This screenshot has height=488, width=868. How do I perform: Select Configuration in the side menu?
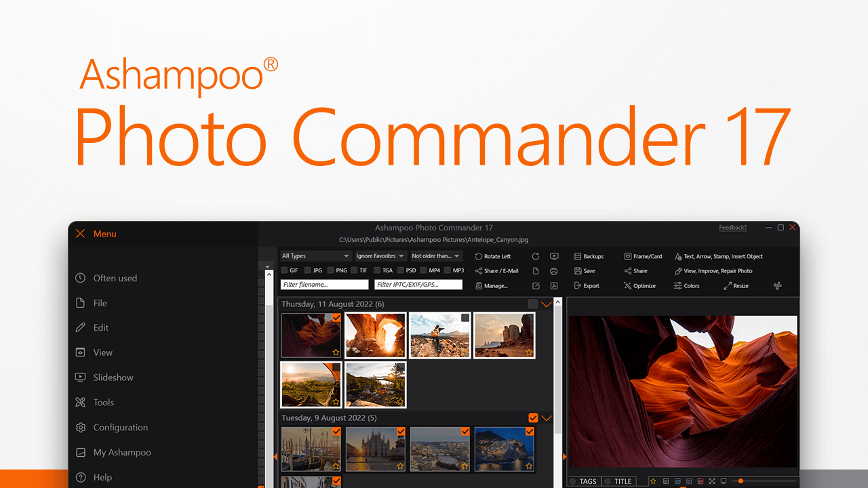point(120,428)
